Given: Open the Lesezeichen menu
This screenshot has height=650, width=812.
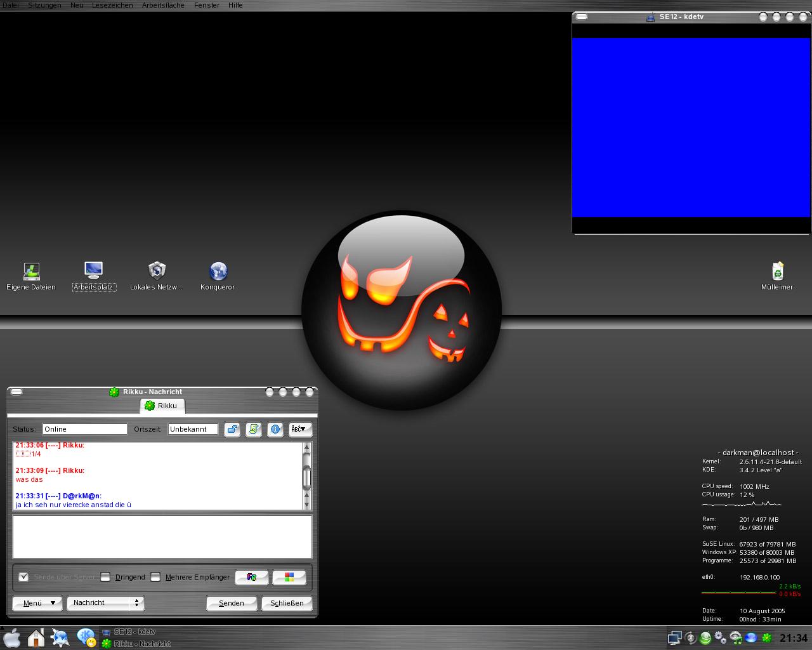Looking at the screenshot, I should pos(112,5).
